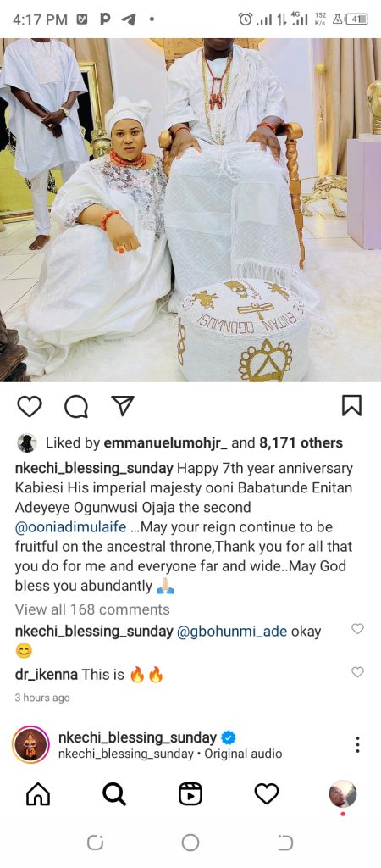This screenshot has width=381, height=868.
Task: Open the three-dot options menu for next post
Action: [x=358, y=744]
